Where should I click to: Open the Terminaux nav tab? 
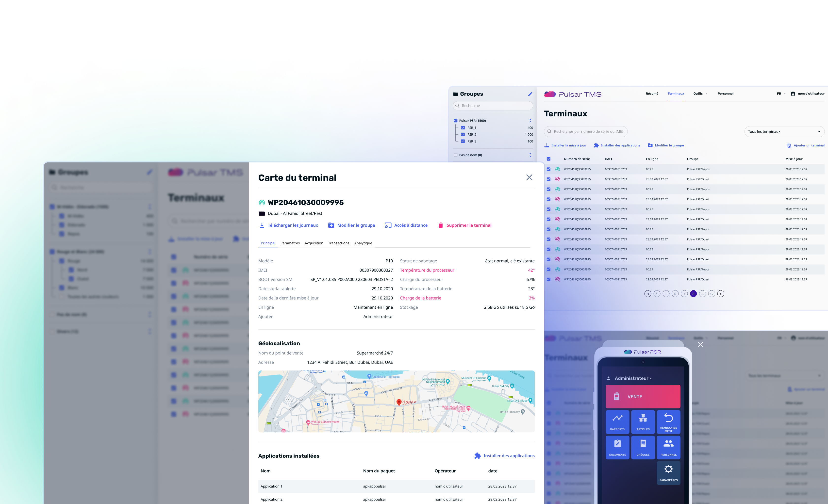pyautogui.click(x=676, y=94)
